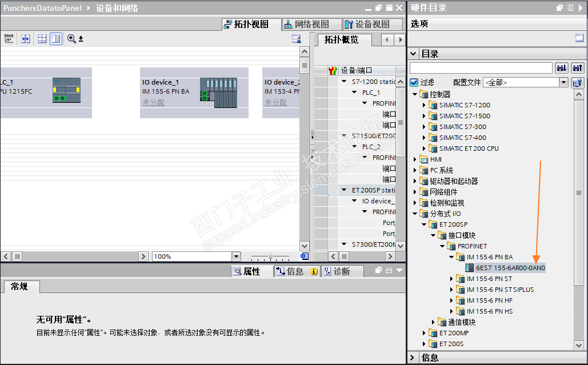Collapse the 控制器 folder
The image size is (588, 365).
click(415, 94)
